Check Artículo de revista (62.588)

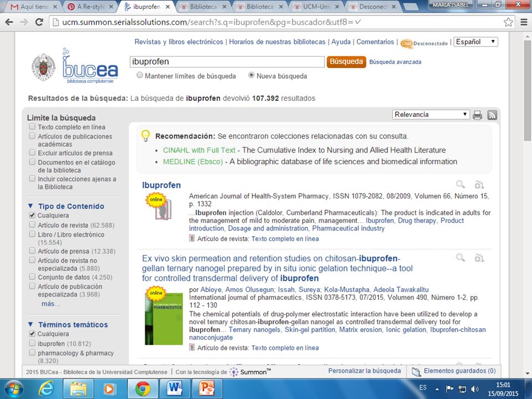pos(32,224)
